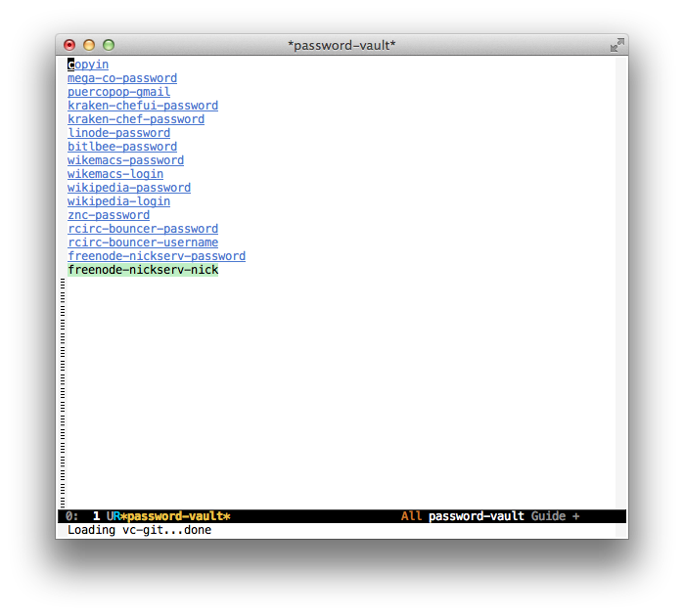Open bitlbee-password entry
The width and height of the screenshot is (684, 616).
pyautogui.click(x=122, y=147)
